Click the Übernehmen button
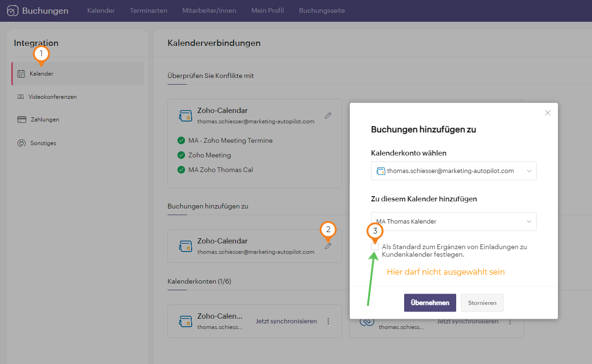 (430, 303)
